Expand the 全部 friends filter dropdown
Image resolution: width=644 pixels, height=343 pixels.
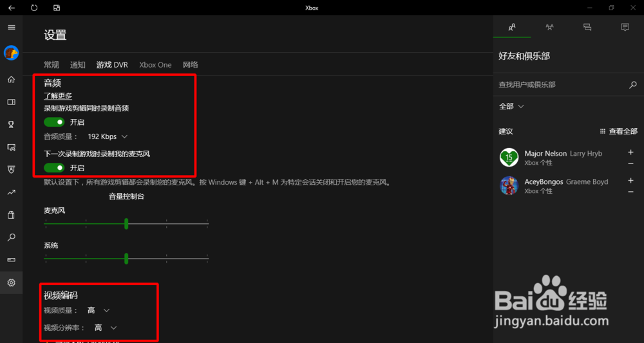click(x=511, y=107)
